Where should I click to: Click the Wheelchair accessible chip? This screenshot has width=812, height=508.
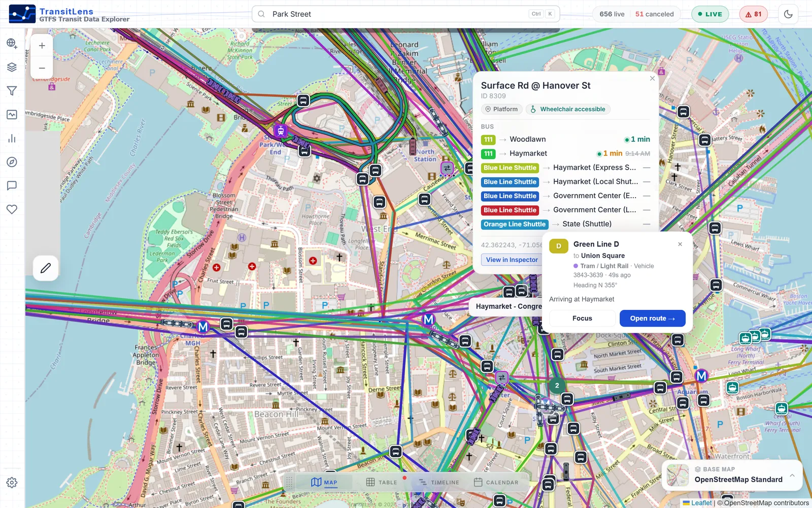click(x=568, y=109)
